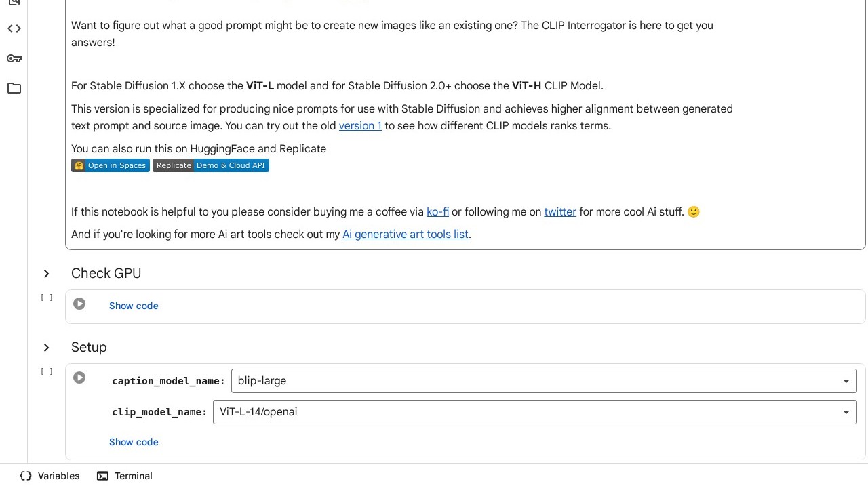The height and width of the screenshot is (488, 868).
Task: Open the Ai generative art tools list link
Action: [405, 235]
